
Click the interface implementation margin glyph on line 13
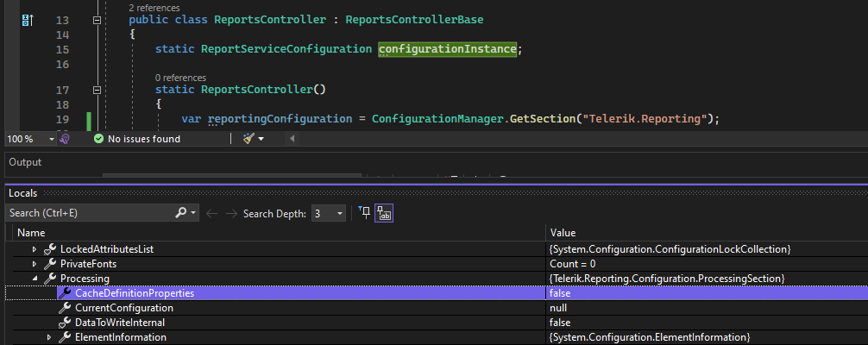pos(28,19)
